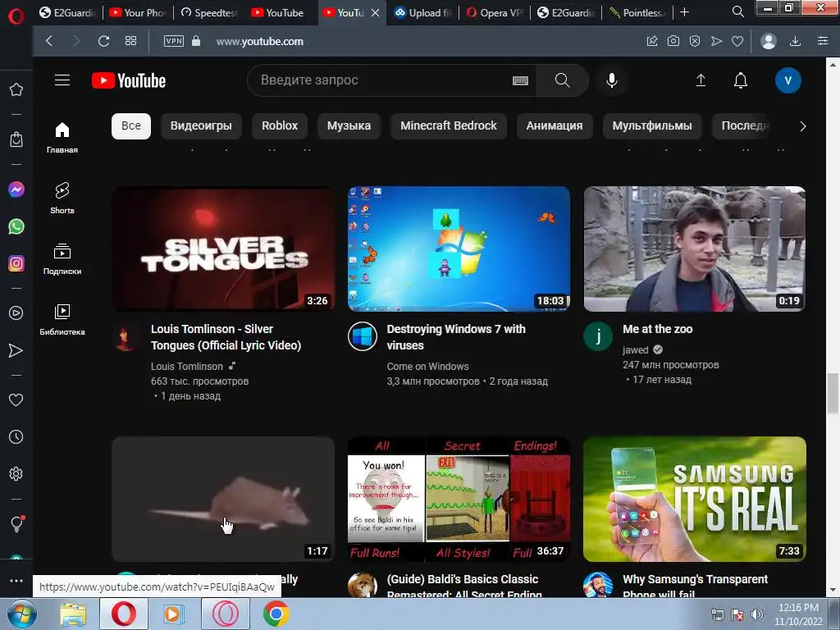Toggle Opera VPN badge

174,41
